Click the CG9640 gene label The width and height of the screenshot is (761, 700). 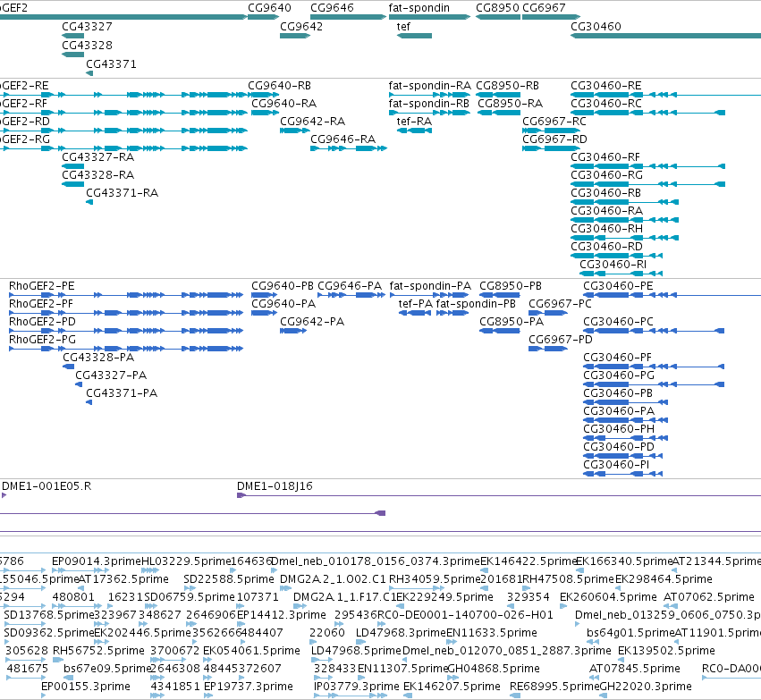pyautogui.click(x=269, y=8)
